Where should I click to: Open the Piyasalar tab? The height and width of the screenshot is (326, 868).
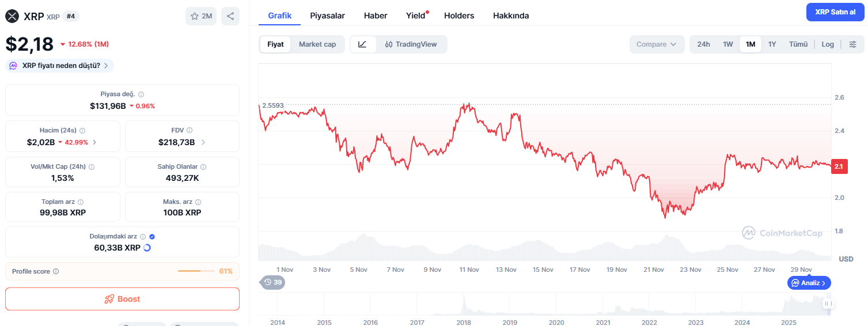point(327,16)
